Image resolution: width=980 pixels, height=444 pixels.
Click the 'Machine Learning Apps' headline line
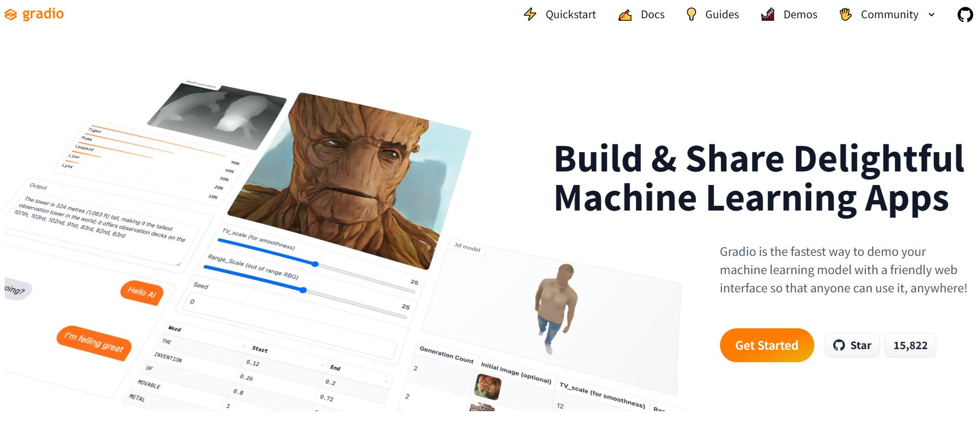(751, 198)
